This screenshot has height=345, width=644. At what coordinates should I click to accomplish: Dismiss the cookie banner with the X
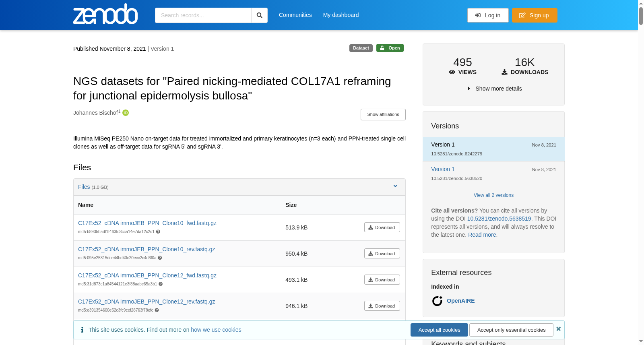[559, 329]
